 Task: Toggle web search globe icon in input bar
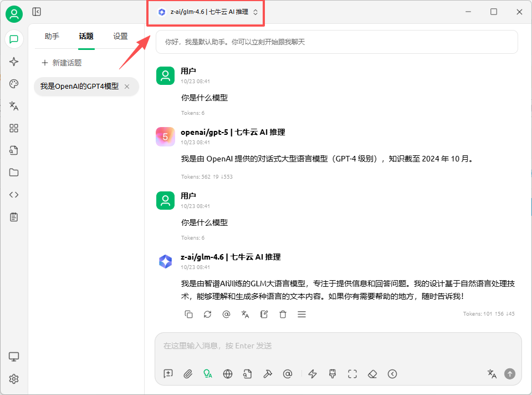point(227,374)
